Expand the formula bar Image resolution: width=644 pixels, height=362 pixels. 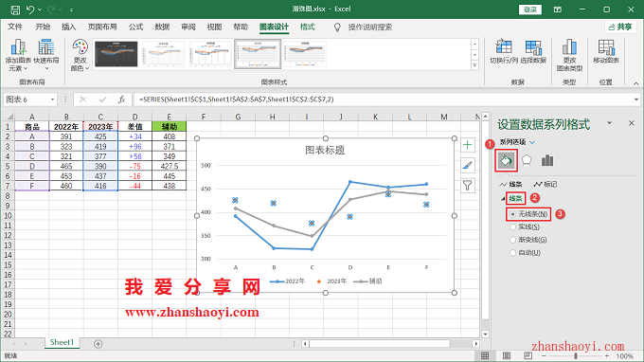pos(636,100)
